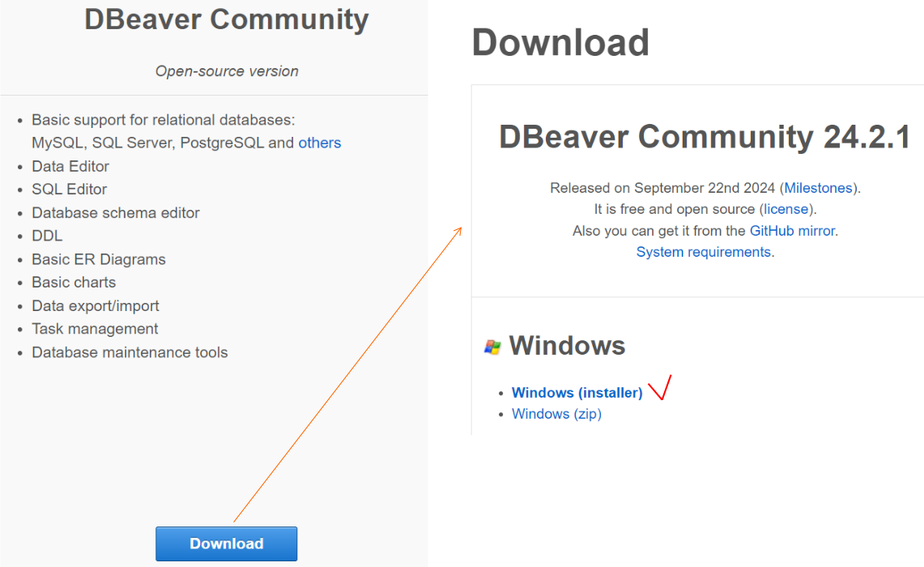924x567 pixels.
Task: Click the 'DDL' list item
Action: point(47,236)
